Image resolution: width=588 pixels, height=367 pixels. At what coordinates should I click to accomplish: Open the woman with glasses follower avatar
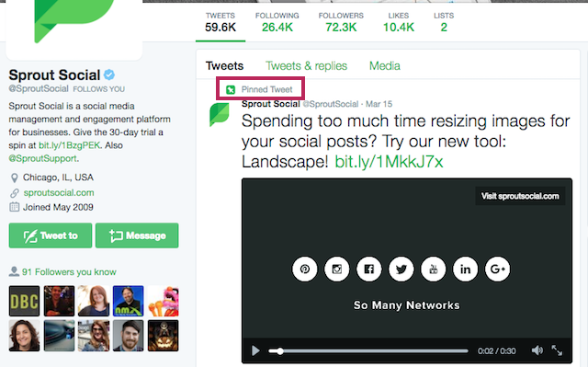(94, 336)
